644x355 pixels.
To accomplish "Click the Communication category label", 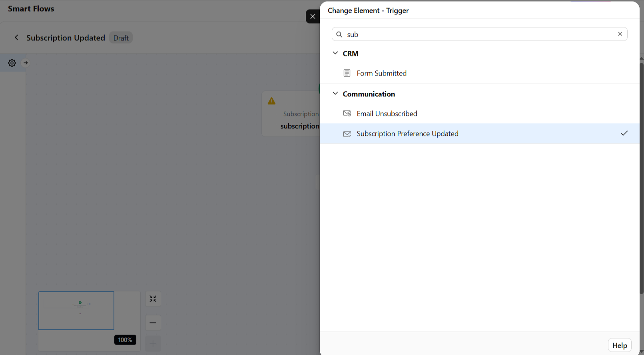I will (369, 94).
